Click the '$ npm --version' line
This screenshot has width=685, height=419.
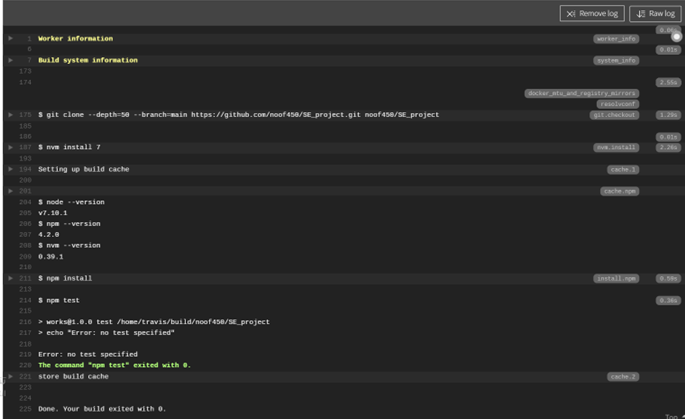tap(69, 224)
